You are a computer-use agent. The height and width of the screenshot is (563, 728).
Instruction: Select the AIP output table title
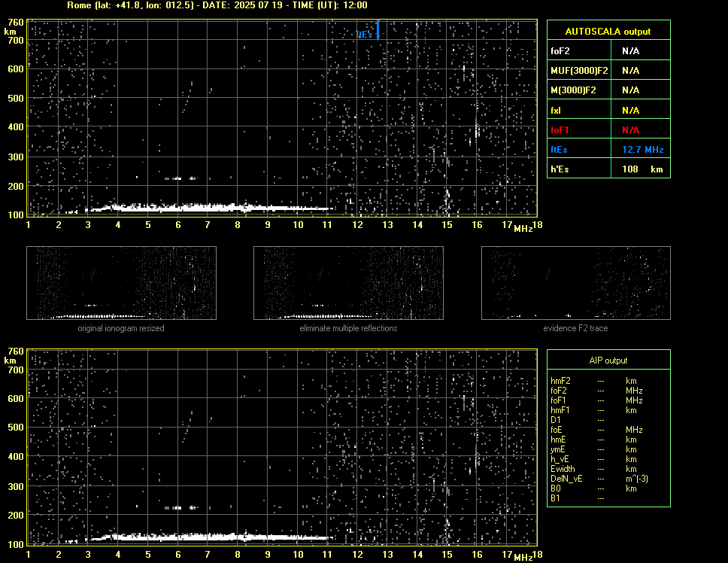click(608, 361)
